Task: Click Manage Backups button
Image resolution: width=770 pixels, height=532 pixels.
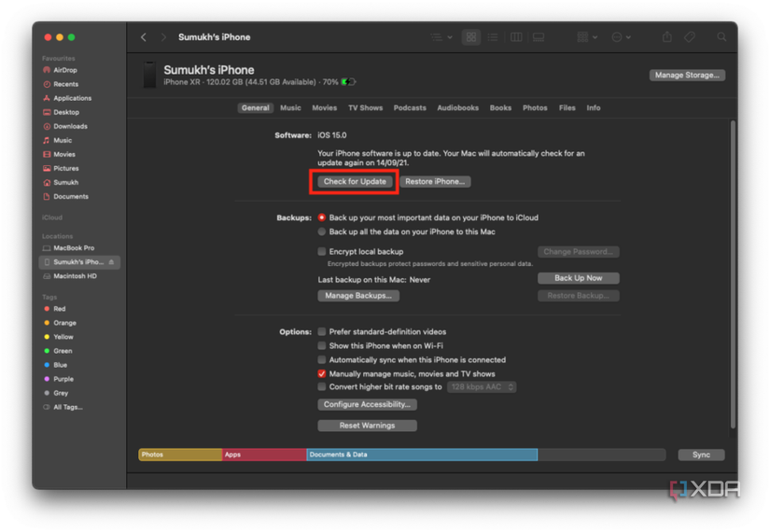Action: [358, 296]
